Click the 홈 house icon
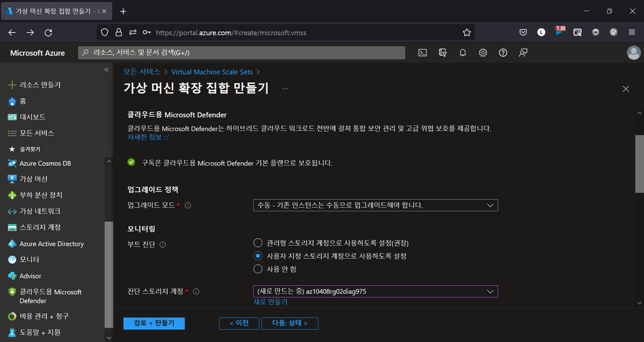The image size is (644, 342). [12, 101]
